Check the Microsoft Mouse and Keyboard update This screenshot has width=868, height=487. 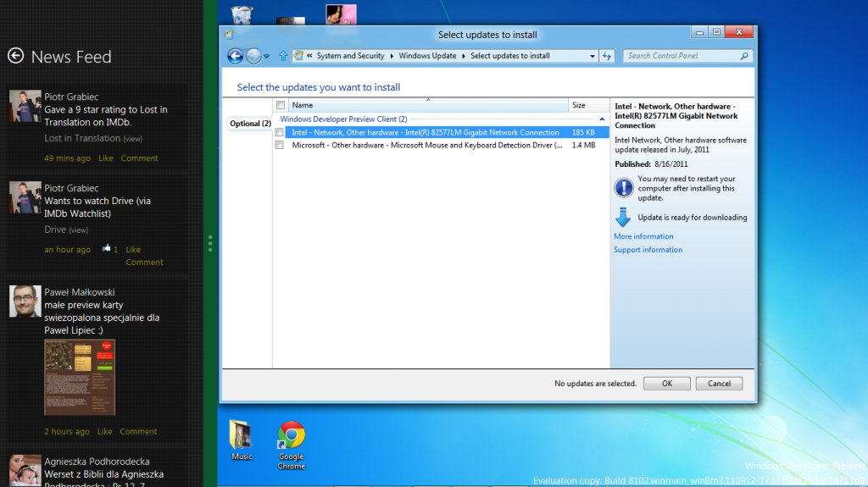click(280, 145)
